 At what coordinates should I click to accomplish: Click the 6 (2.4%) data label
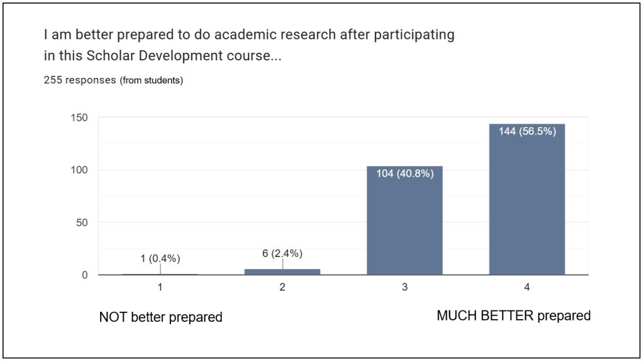[282, 253]
